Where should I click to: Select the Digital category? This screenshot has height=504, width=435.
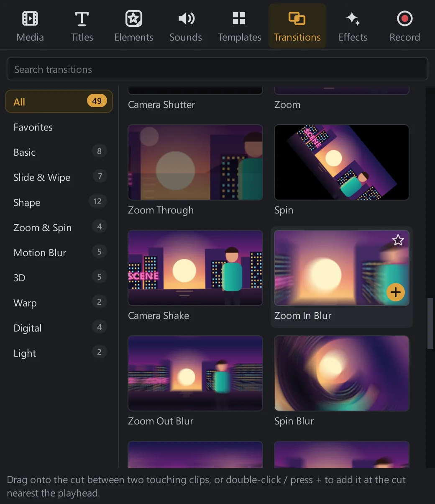(x=59, y=328)
